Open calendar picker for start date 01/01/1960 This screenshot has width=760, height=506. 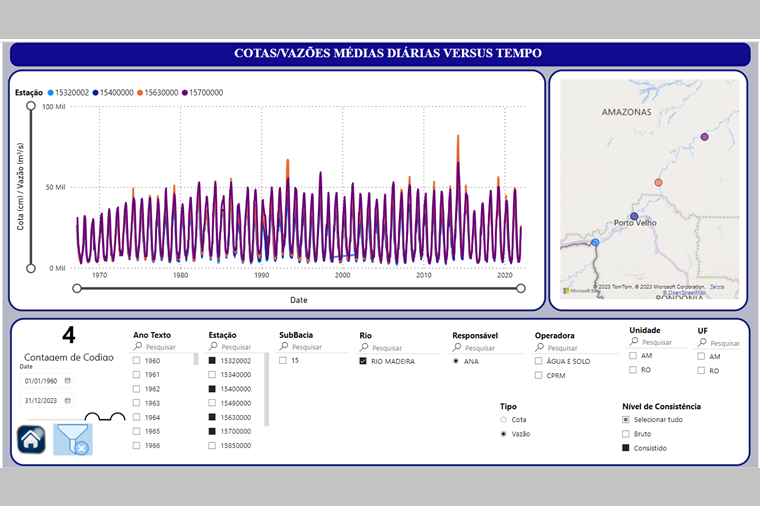tap(67, 381)
